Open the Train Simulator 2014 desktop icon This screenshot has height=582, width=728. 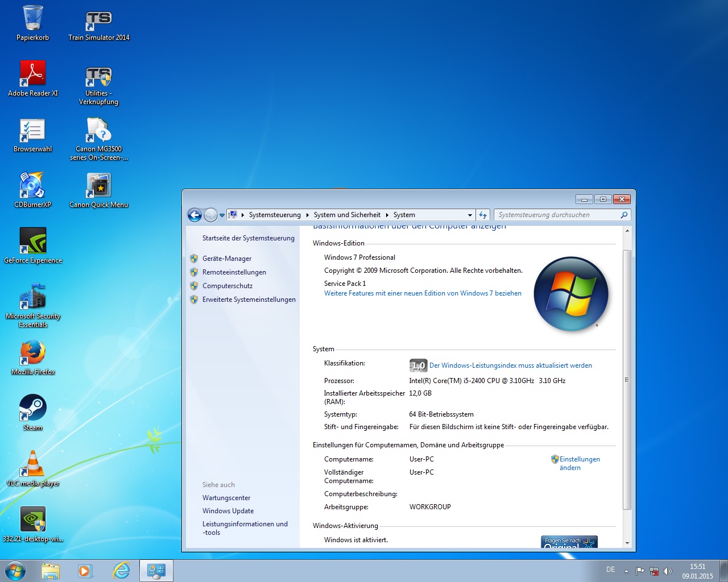point(98,23)
